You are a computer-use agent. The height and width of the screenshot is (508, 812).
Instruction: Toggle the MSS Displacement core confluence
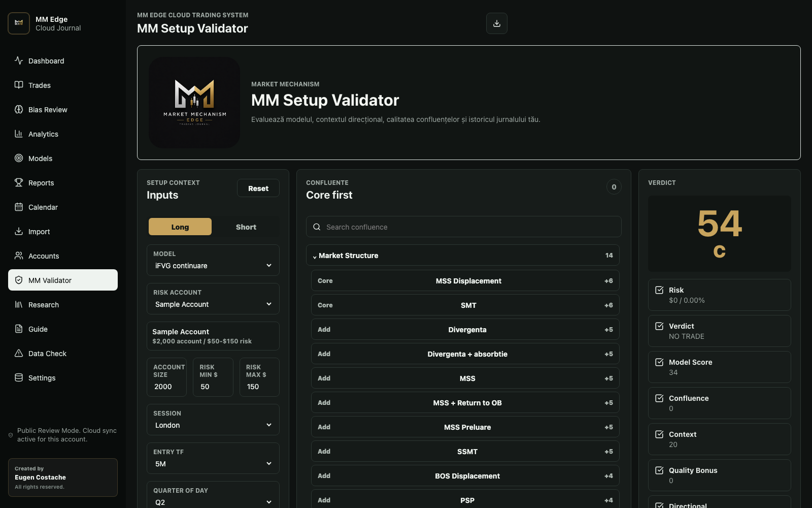[x=465, y=280]
